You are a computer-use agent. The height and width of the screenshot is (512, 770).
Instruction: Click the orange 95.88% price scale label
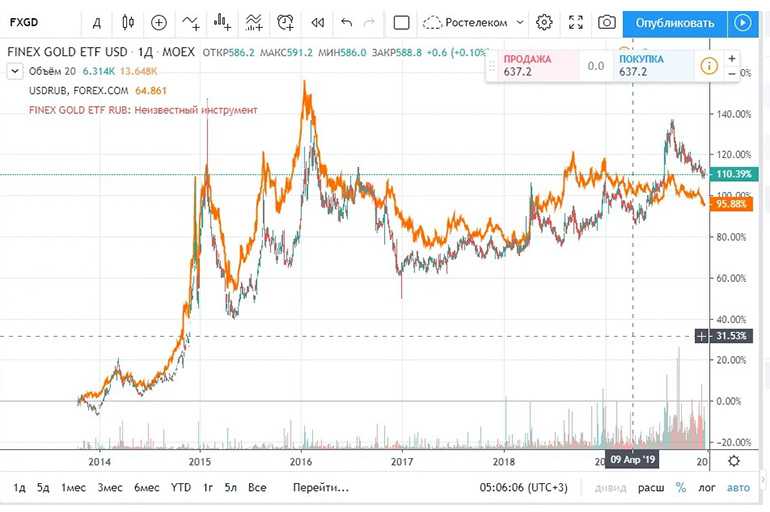(x=731, y=204)
